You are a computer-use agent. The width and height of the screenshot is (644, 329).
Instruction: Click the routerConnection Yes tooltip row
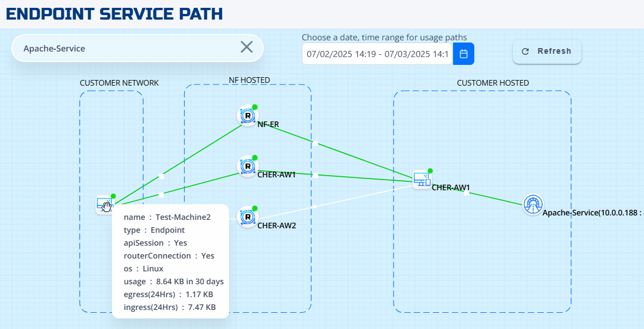pos(169,256)
